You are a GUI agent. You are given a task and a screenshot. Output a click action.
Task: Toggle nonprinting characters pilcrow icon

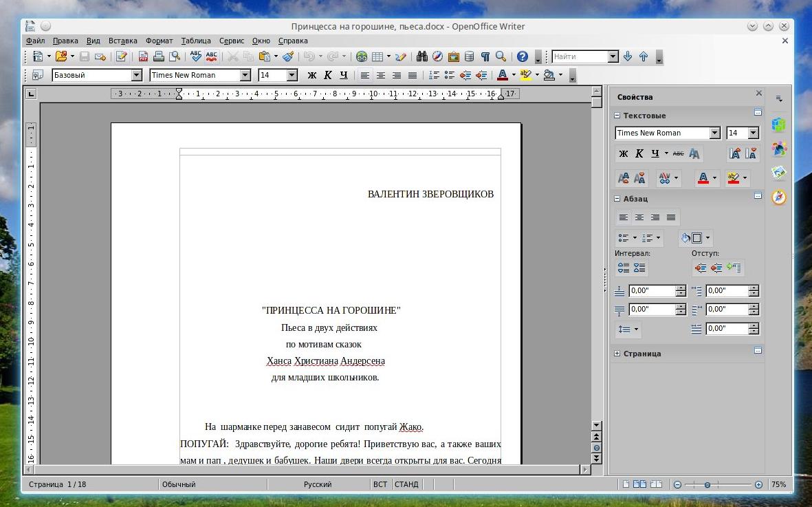pyautogui.click(x=485, y=57)
